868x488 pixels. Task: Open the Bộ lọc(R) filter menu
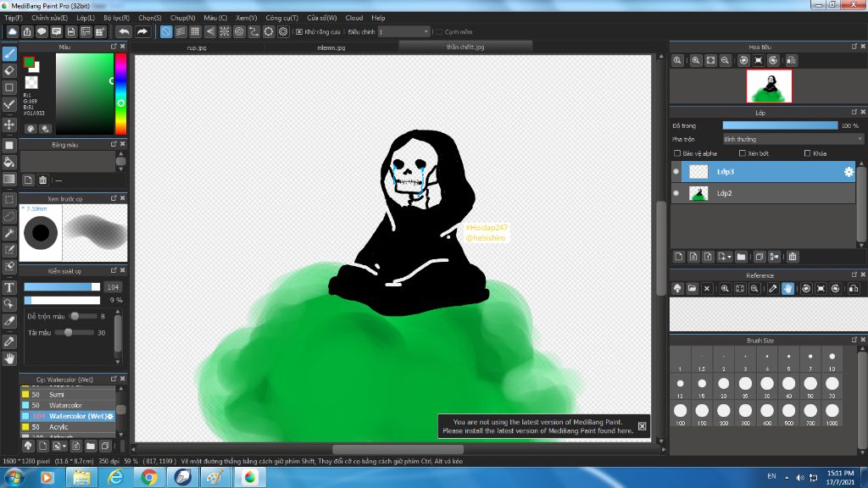tap(116, 18)
